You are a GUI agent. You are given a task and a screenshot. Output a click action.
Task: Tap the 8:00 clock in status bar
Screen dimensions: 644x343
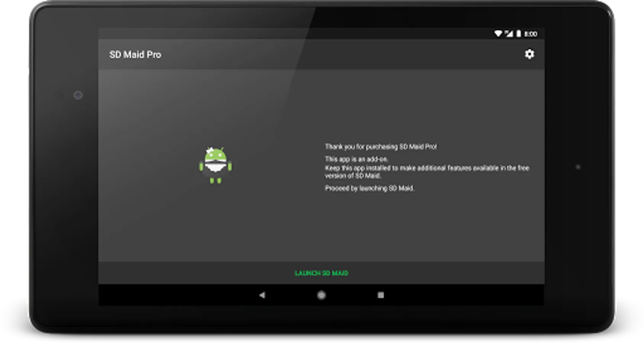[530, 34]
